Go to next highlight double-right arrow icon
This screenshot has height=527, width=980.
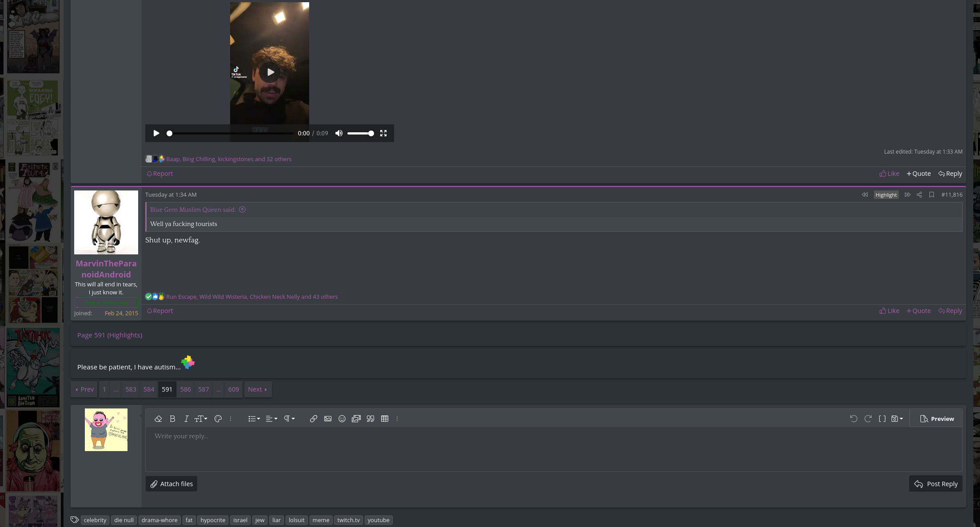pos(908,194)
